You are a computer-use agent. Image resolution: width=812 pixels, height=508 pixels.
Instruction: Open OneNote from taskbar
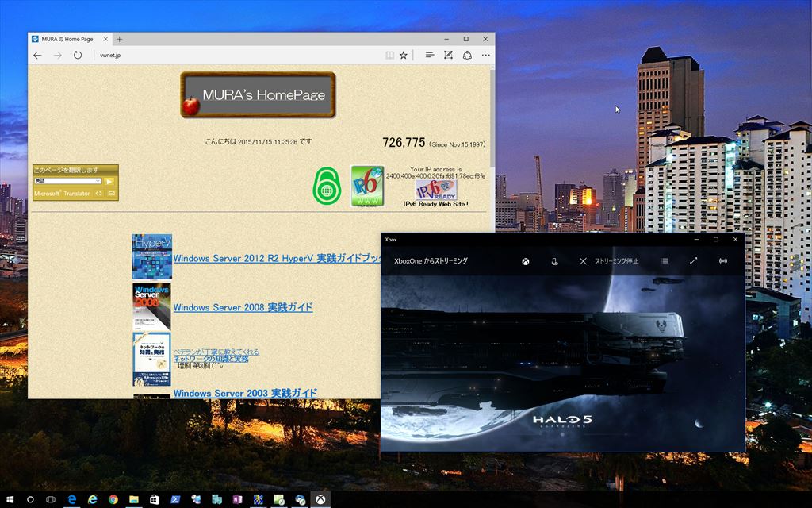tap(238, 500)
